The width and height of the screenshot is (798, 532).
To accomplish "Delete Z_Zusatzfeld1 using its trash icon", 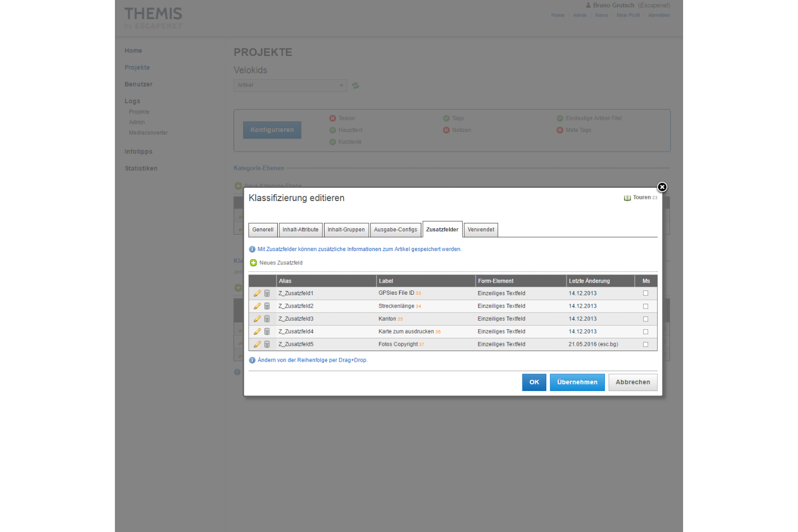I will 267,294.
